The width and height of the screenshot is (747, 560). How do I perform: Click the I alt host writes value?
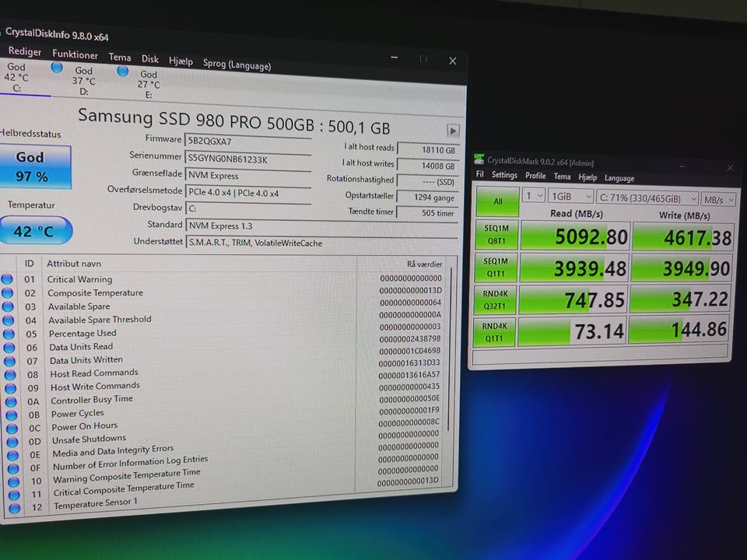click(428, 166)
